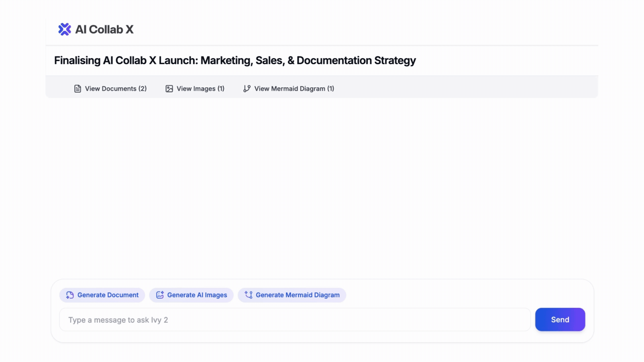Click the empty chat conversation area
This screenshot has height=362, width=644.
322,188
